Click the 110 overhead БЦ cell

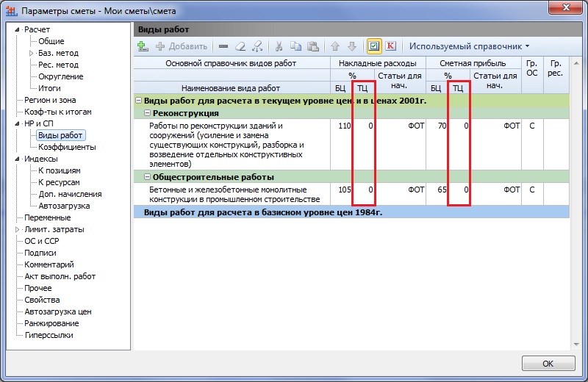(341, 145)
